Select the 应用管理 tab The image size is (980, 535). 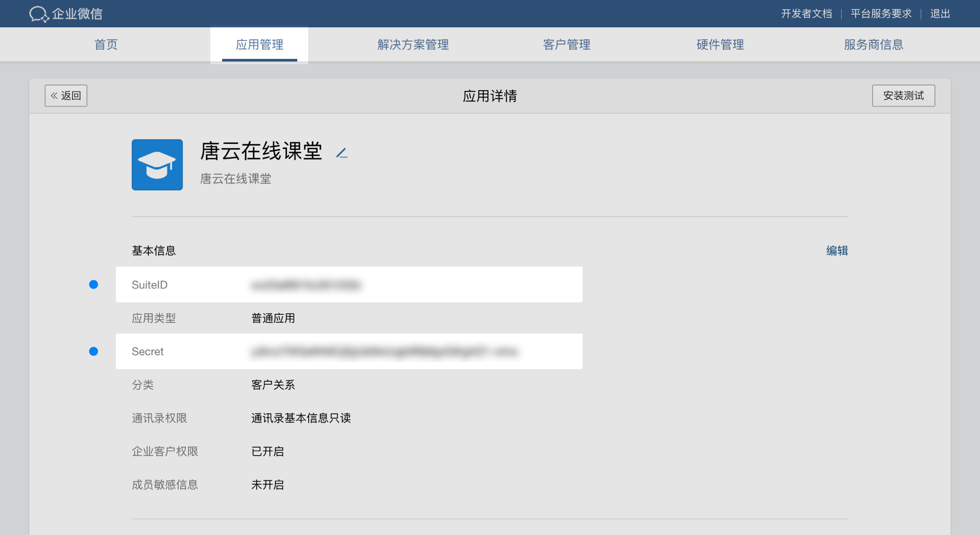(x=260, y=45)
